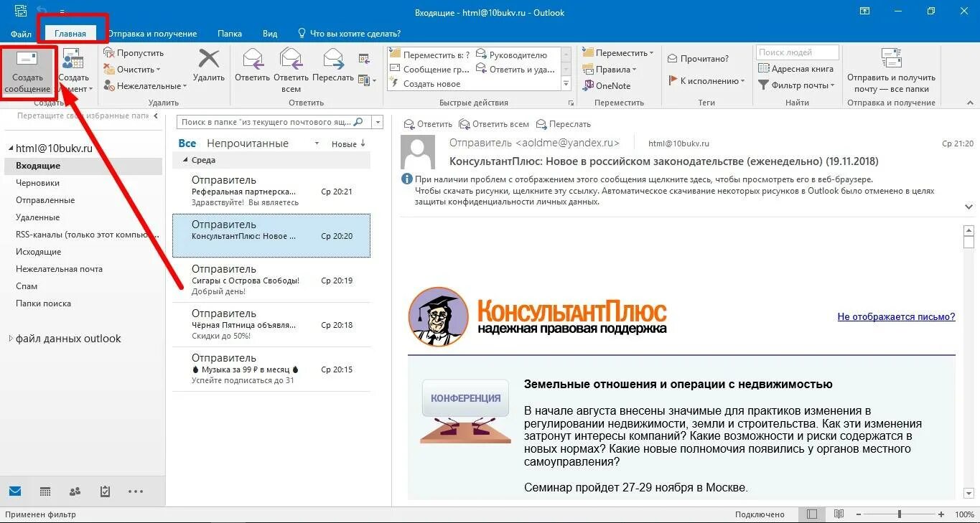Image resolution: width=980 pixels, height=523 pixels.
Task: Click the Поиск людей search field
Action: pos(797,52)
